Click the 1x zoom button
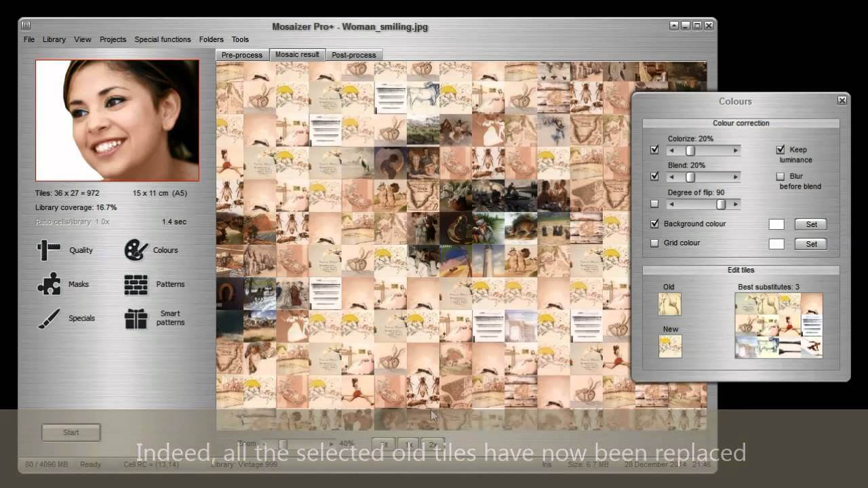 pos(409,445)
